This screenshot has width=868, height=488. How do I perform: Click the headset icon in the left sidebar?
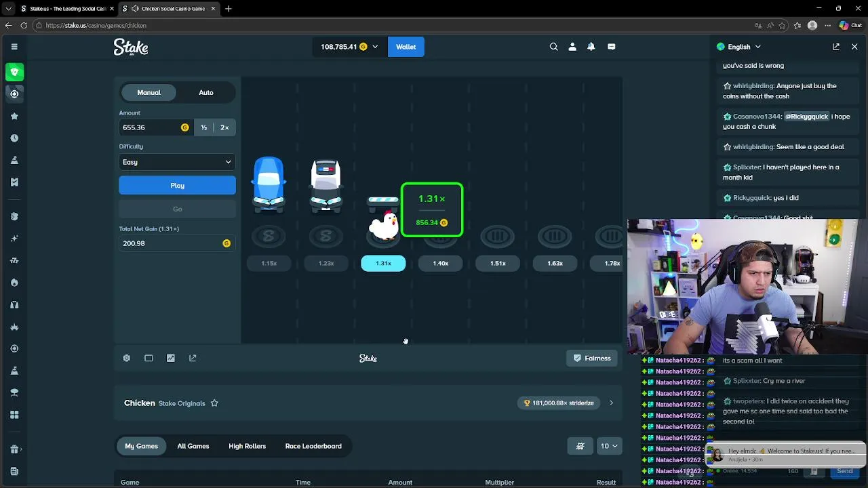tap(14, 305)
